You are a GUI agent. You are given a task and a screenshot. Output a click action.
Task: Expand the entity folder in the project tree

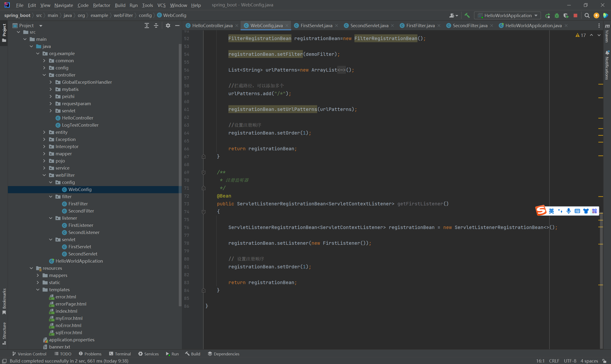point(44,132)
